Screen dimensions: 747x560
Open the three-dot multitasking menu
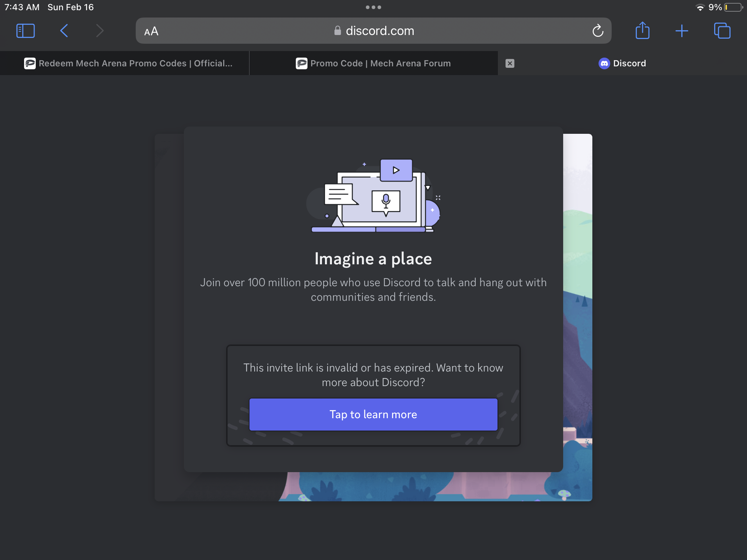(373, 7)
